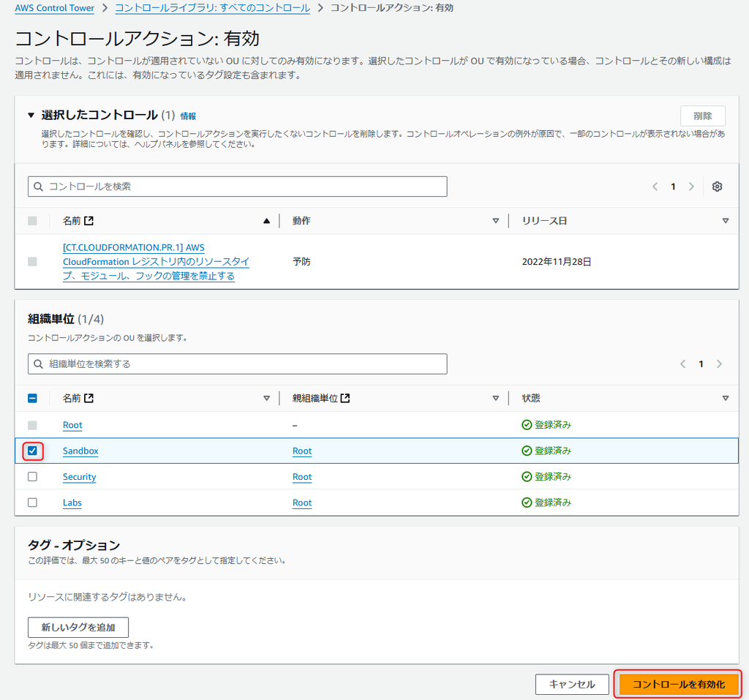749x700 pixels.
Task: Click the 新しいタグを追加 button
Action: 78,628
